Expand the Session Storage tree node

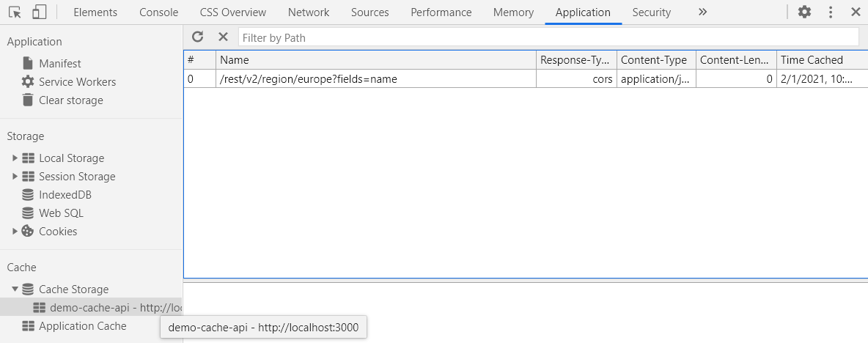[x=15, y=177]
